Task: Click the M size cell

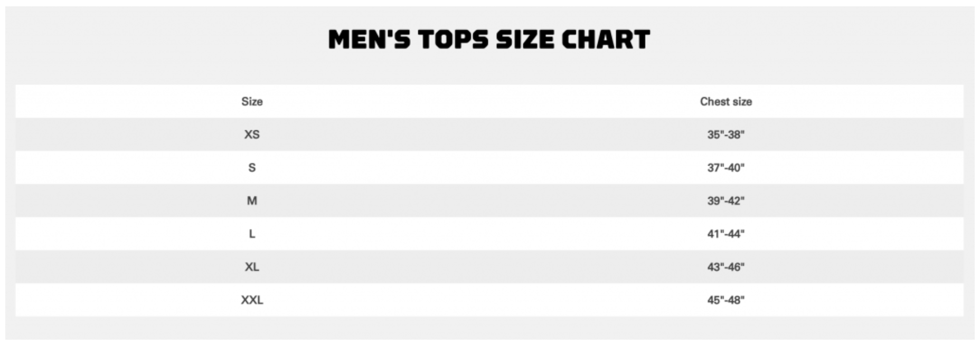Action: coord(252,200)
